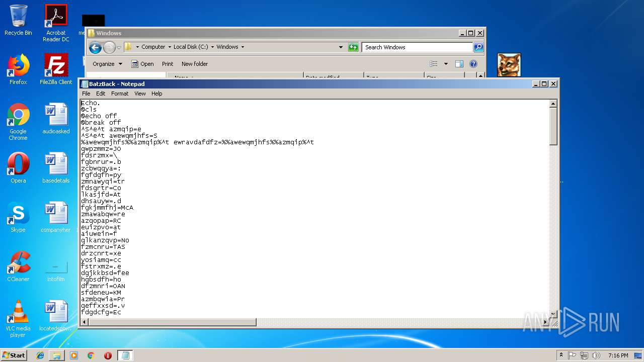
Task: Open Google Chrome desktop shortcut
Action: tap(18, 122)
